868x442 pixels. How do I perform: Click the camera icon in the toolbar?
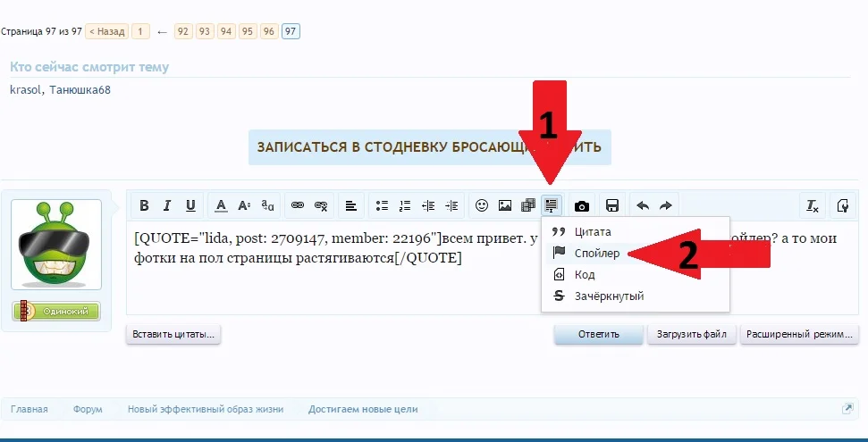coord(582,205)
